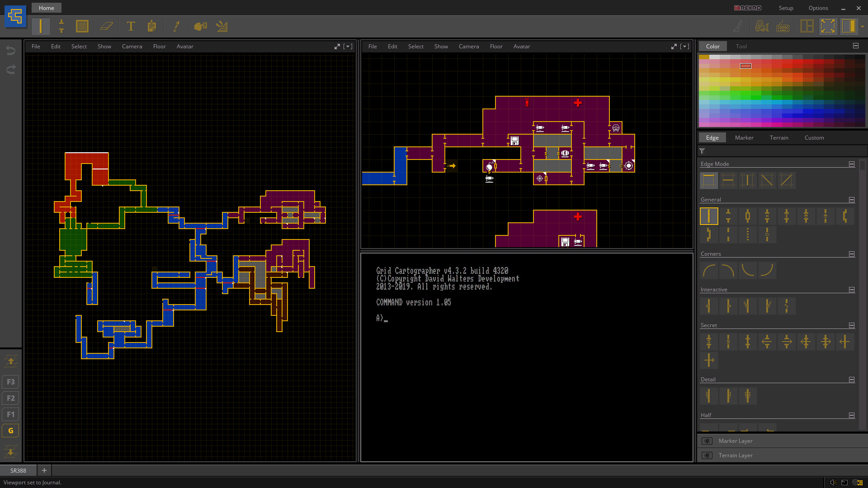868x488 pixels.
Task: Select the split window layout icon
Action: pos(807,26)
